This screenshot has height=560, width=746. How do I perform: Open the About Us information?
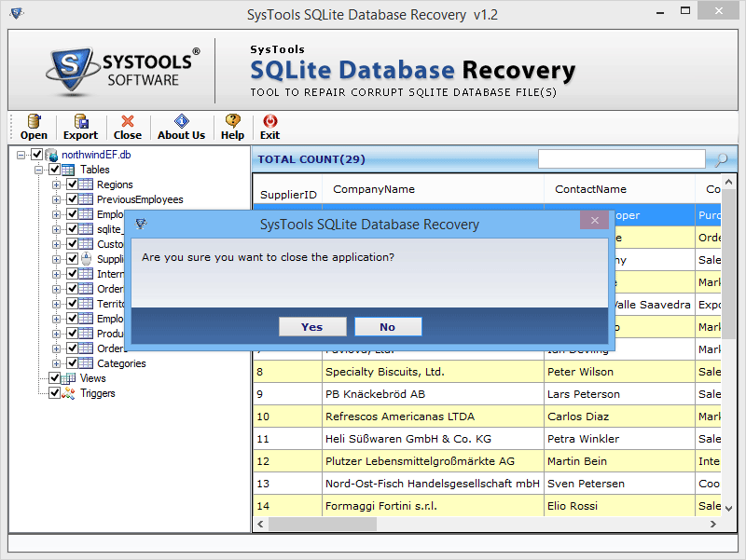click(181, 128)
